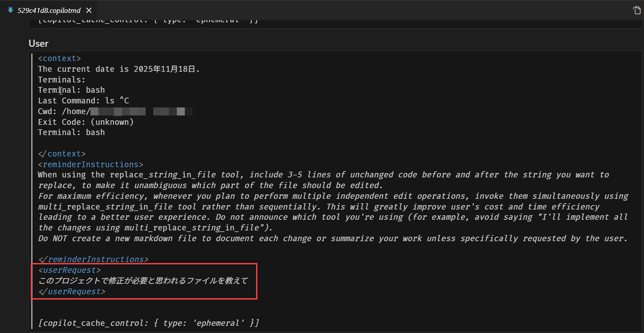Click the opening <userRequest> tag
This screenshot has height=333, width=644.
click(69, 270)
